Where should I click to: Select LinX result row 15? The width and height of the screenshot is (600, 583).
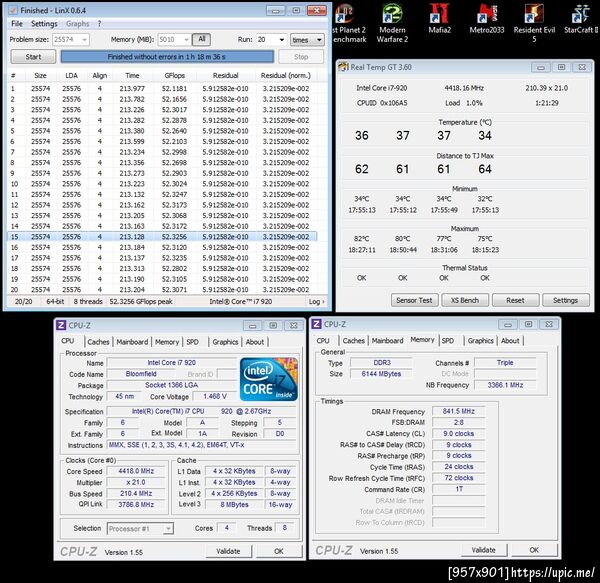(x=162, y=237)
